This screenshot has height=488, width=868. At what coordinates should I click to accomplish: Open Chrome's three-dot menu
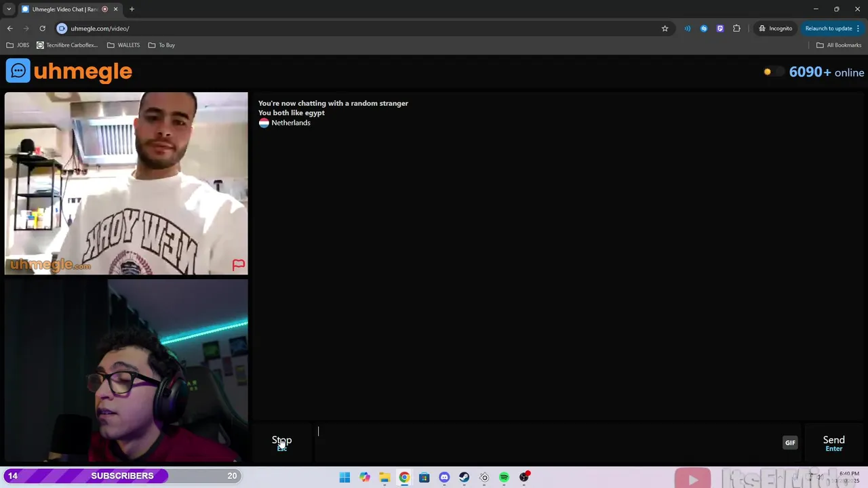pos(859,28)
